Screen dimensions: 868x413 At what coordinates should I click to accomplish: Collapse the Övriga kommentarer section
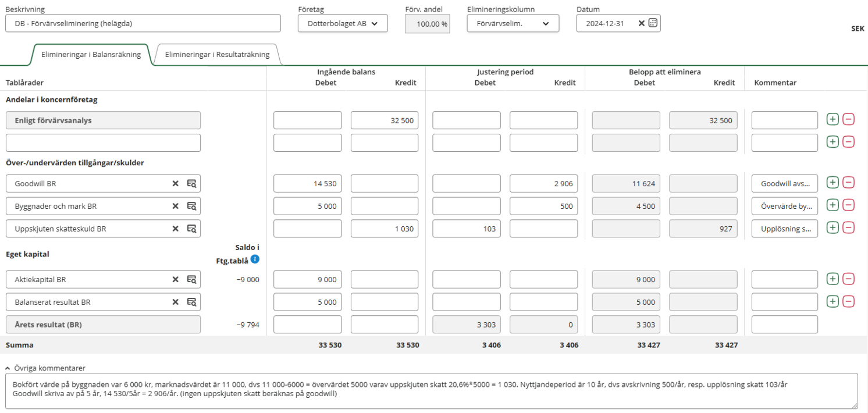(x=8, y=368)
